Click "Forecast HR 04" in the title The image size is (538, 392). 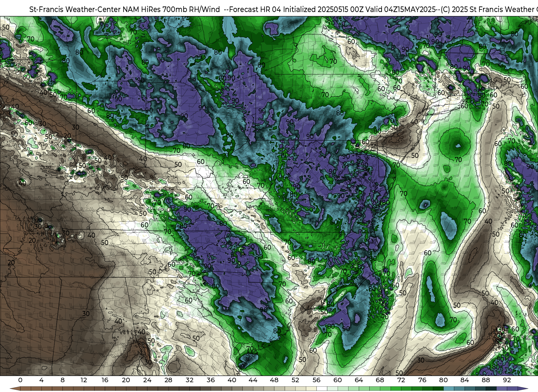255,9
